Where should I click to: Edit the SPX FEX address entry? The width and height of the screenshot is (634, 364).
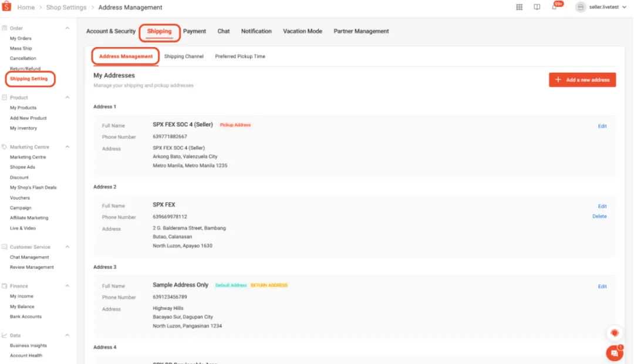(x=602, y=206)
